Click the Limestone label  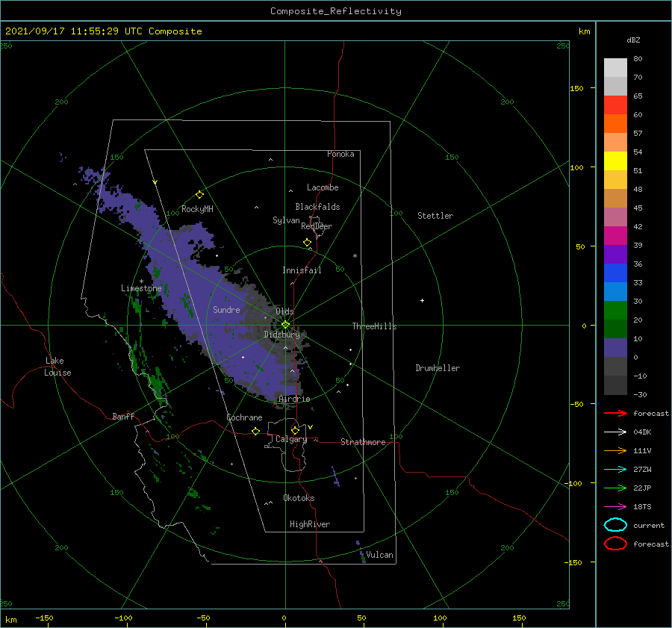point(141,288)
